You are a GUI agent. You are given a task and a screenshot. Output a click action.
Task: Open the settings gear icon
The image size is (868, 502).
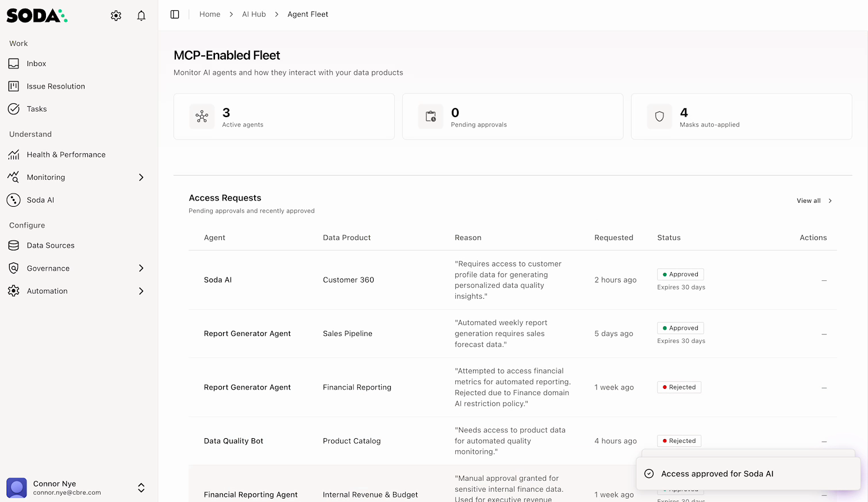116,16
